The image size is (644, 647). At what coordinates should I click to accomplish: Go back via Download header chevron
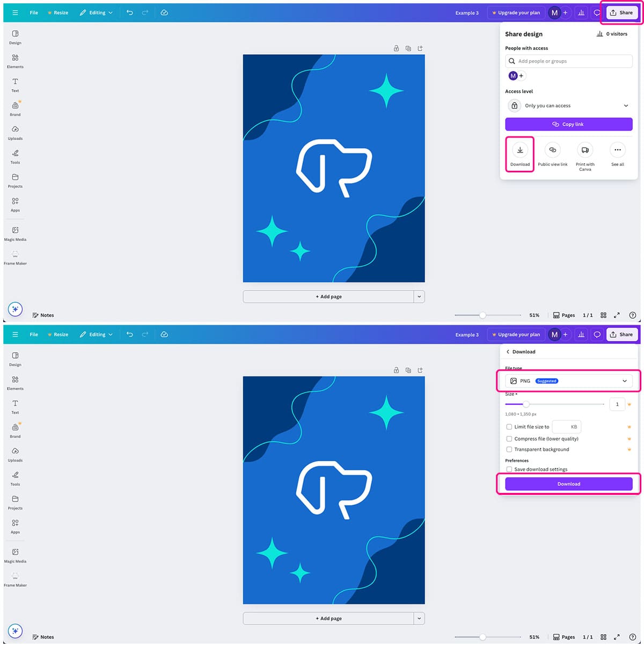(x=508, y=352)
